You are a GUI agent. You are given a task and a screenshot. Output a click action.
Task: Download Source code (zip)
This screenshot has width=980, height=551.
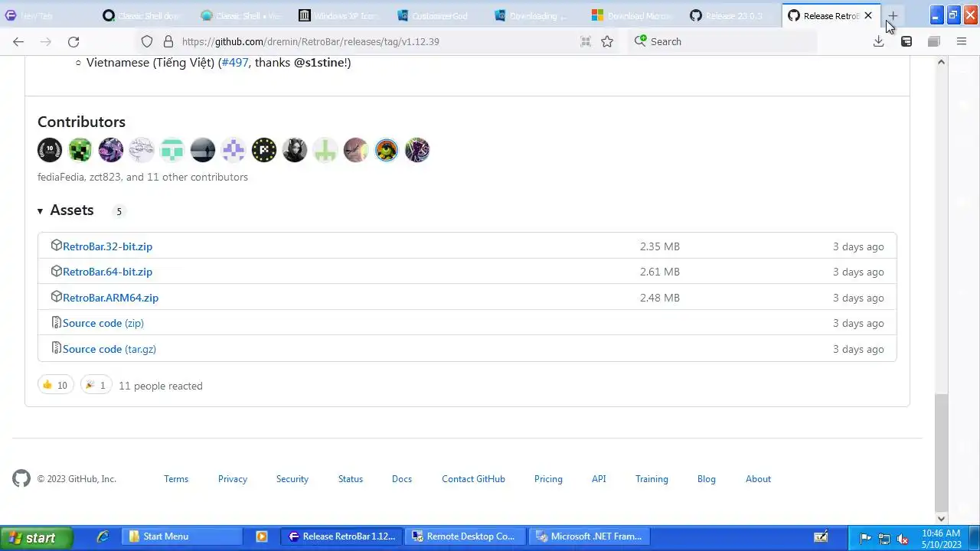click(x=103, y=323)
